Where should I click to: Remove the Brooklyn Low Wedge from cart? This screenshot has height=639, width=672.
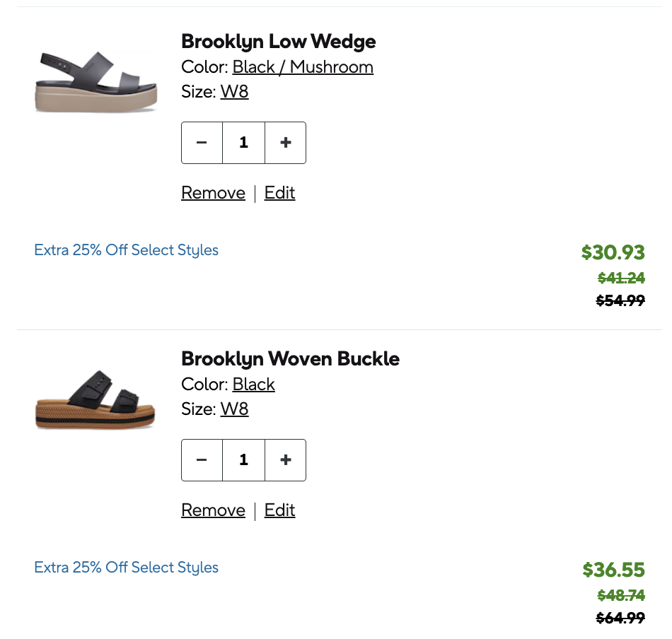tap(213, 193)
